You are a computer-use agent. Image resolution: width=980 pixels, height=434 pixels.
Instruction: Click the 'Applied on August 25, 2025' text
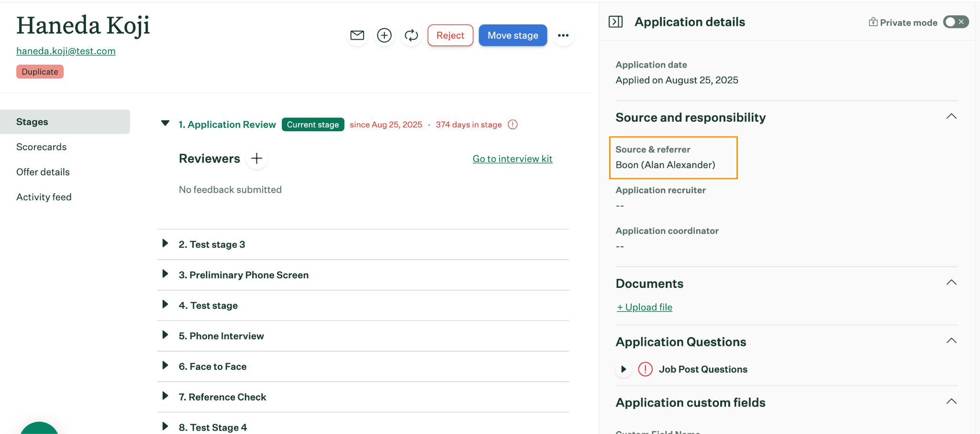click(x=677, y=80)
